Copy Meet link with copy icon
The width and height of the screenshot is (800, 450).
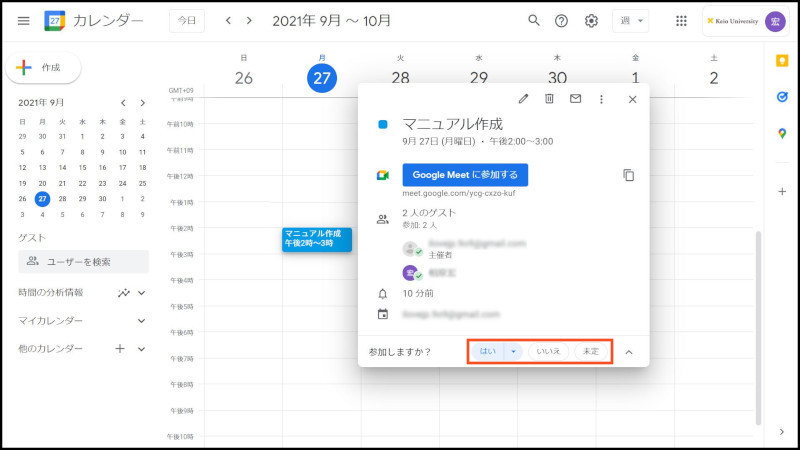point(629,175)
